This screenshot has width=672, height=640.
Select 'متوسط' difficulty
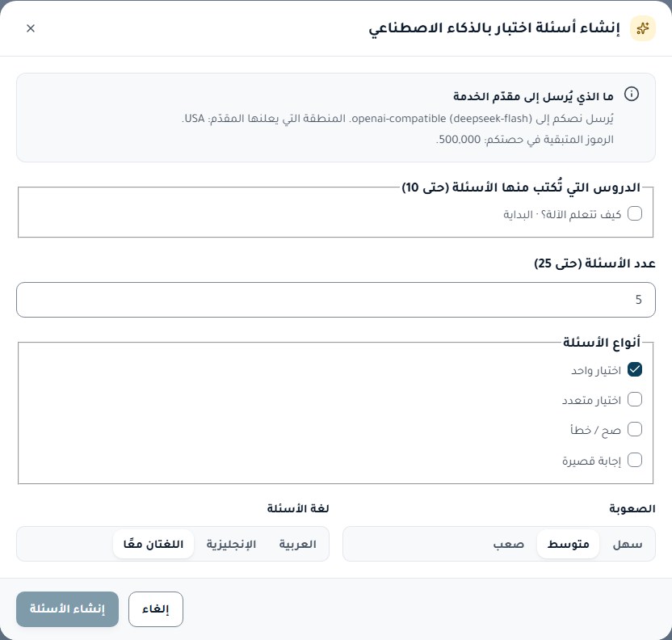tap(568, 544)
